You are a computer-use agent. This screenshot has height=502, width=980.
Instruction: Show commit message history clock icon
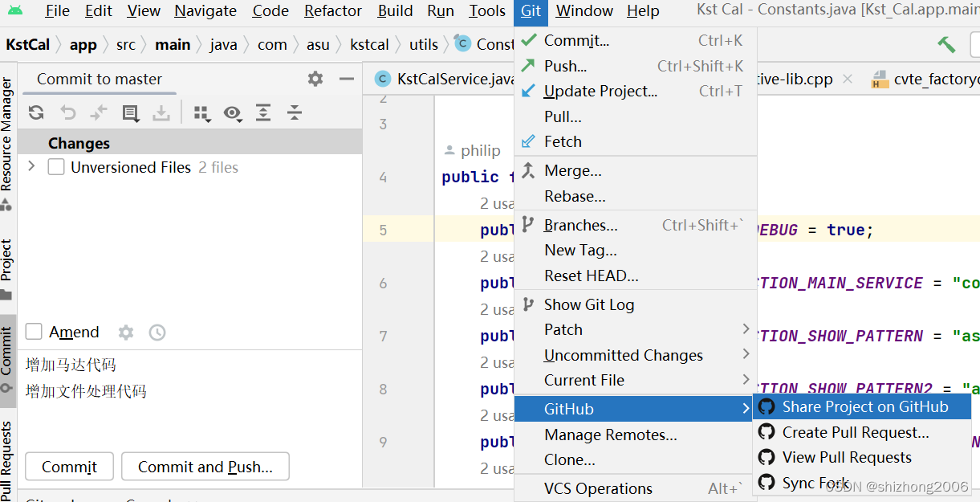point(157,333)
